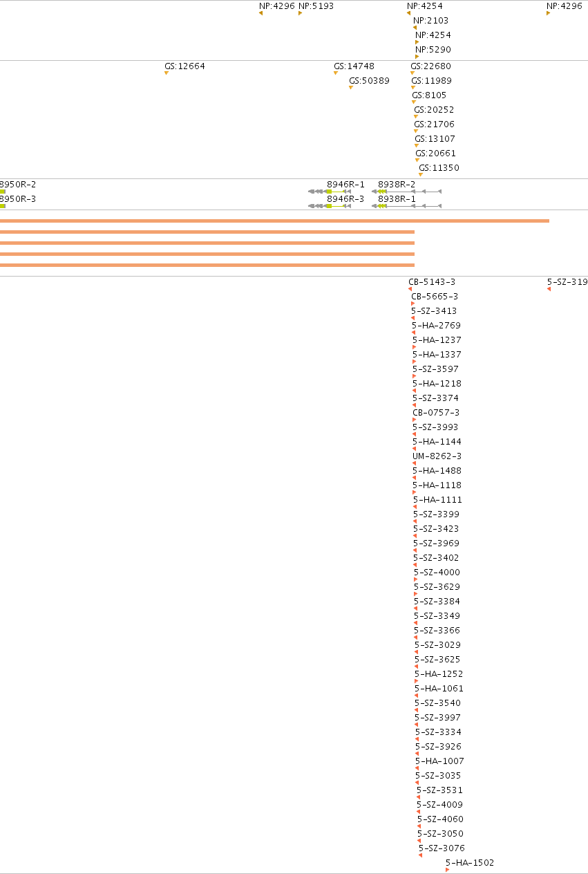
Task: Click the 5-SZ-3076 insertion label
Action: (442, 848)
